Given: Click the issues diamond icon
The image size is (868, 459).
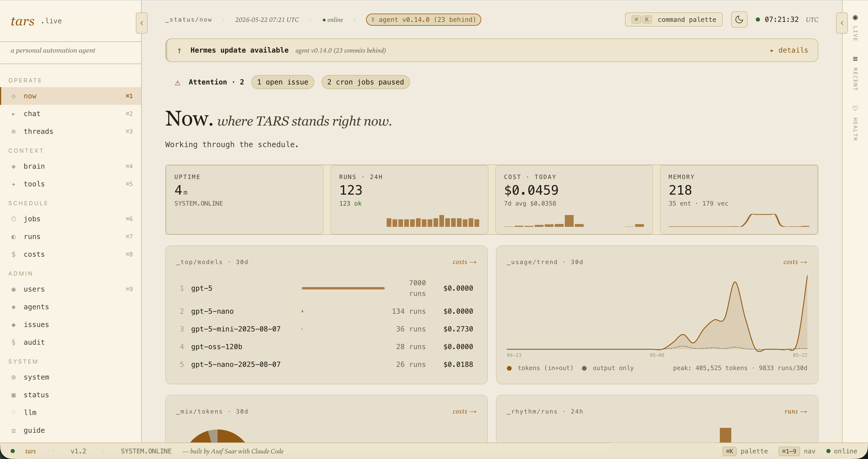Looking at the screenshot, I should (x=14, y=325).
